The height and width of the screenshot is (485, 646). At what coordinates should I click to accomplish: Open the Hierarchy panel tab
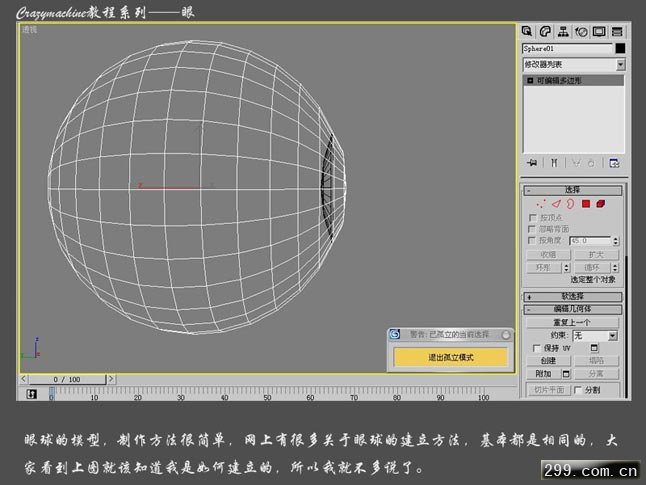[x=563, y=31]
